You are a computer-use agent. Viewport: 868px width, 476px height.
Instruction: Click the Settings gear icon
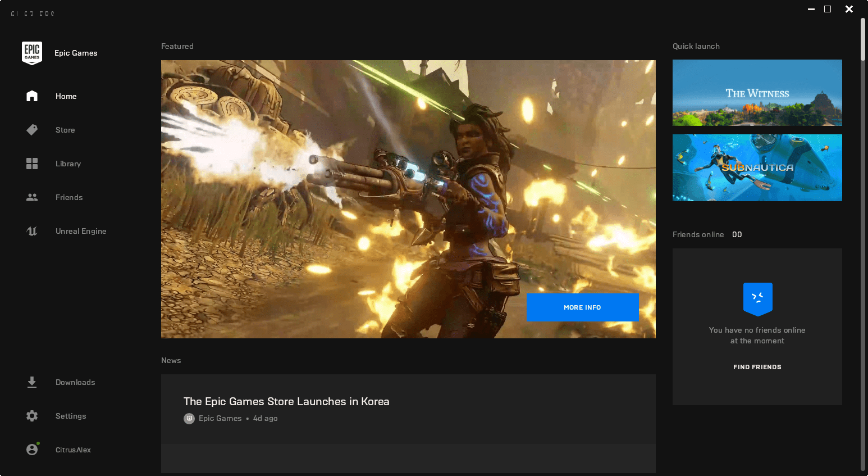pos(32,416)
